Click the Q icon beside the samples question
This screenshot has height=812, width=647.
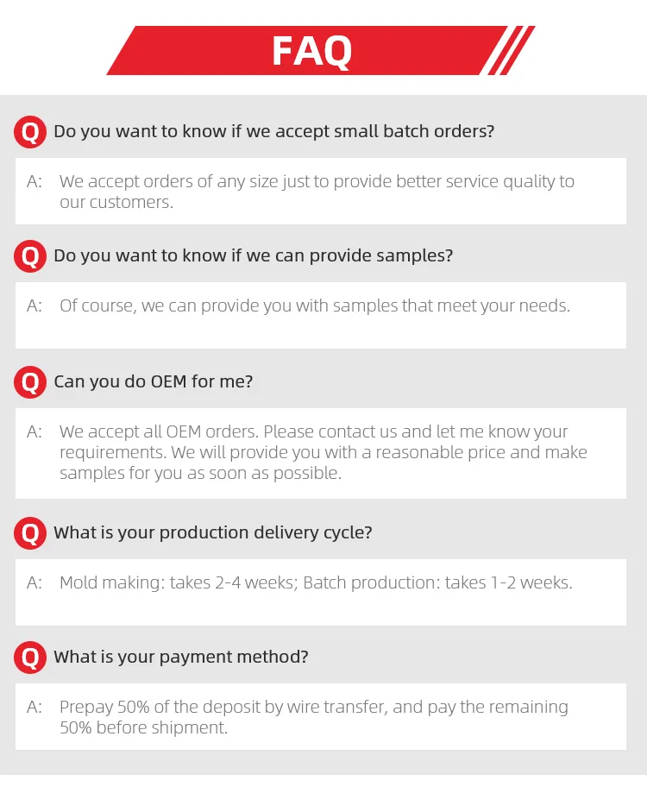coord(30,256)
